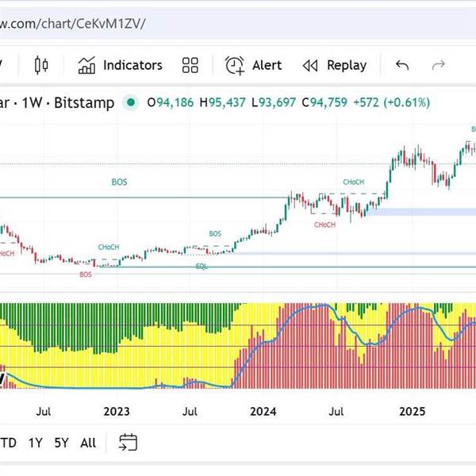Viewport: 476px width, 476px height.
Task: Undo the last chart action
Action: click(402, 65)
